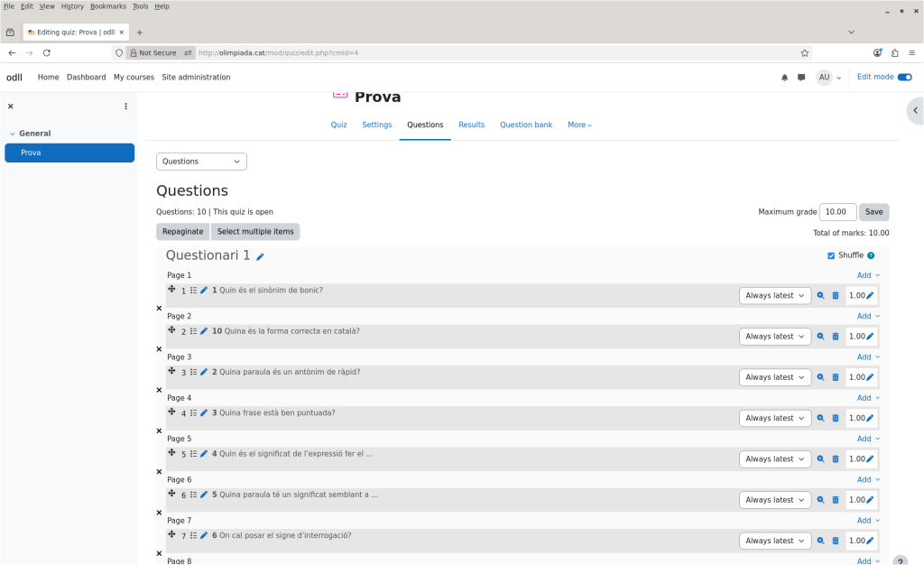The image size is (924, 565).
Task: Uncheck the Shuffle checkbox
Action: pyautogui.click(x=831, y=255)
